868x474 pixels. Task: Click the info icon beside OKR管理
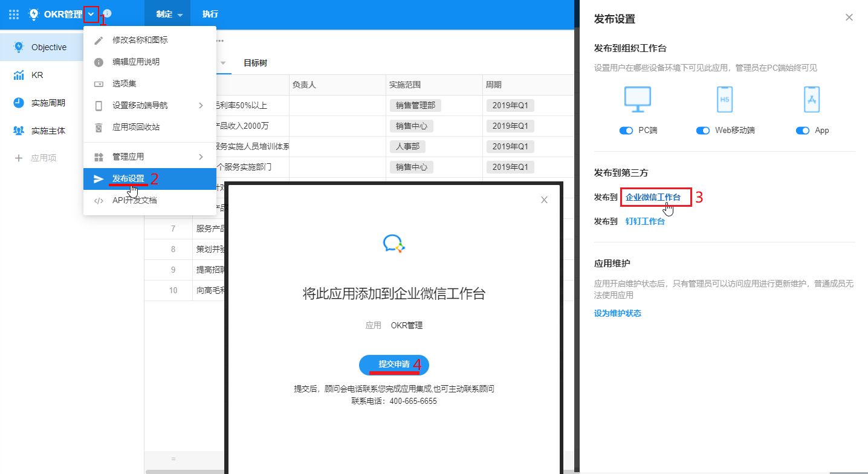[108, 13]
